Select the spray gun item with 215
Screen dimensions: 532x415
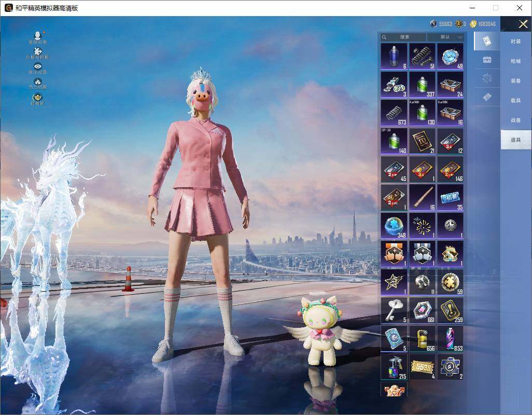point(394,367)
